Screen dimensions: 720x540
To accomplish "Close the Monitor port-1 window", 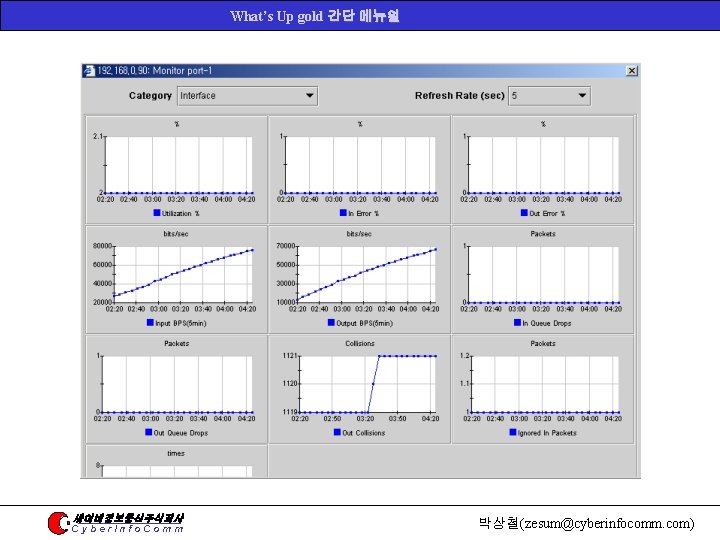I will 632,71.
